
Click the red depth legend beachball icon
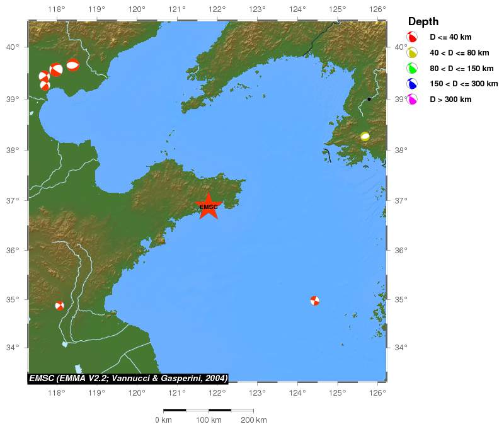pos(412,37)
